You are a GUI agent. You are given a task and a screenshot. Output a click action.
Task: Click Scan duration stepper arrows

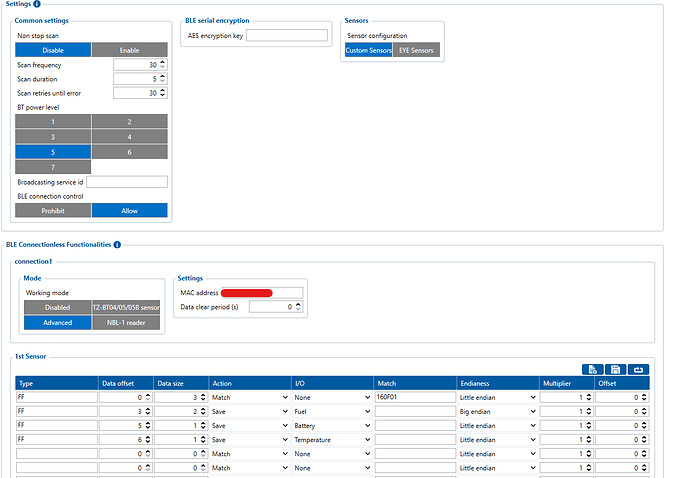pos(163,79)
